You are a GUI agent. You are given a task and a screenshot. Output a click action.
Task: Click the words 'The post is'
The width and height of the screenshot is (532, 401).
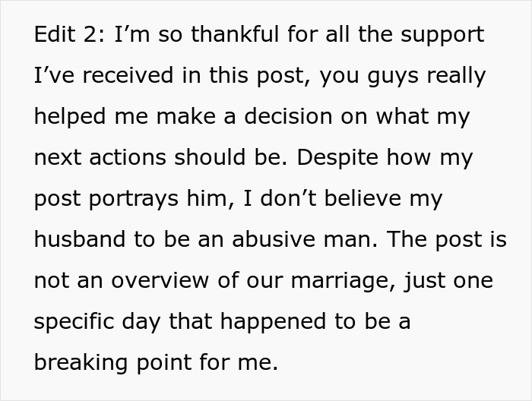coord(447,241)
